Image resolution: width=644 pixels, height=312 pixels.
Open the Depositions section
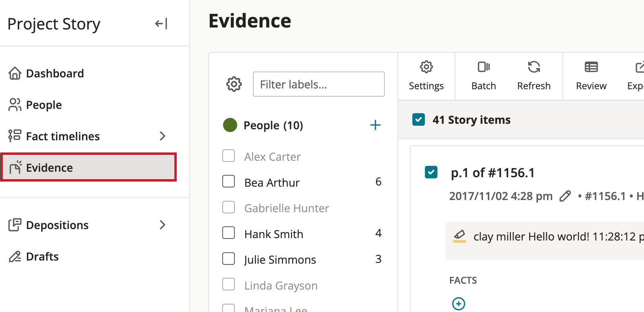click(57, 225)
